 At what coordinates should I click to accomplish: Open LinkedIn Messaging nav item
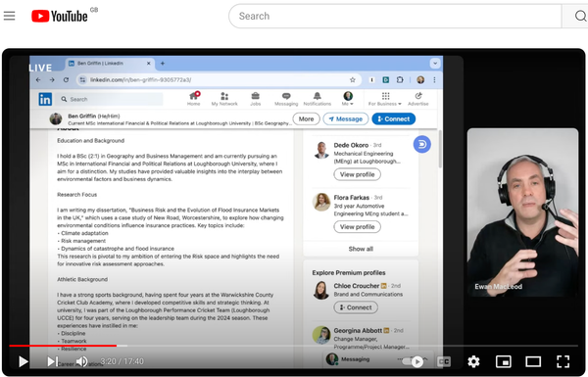pos(286,99)
